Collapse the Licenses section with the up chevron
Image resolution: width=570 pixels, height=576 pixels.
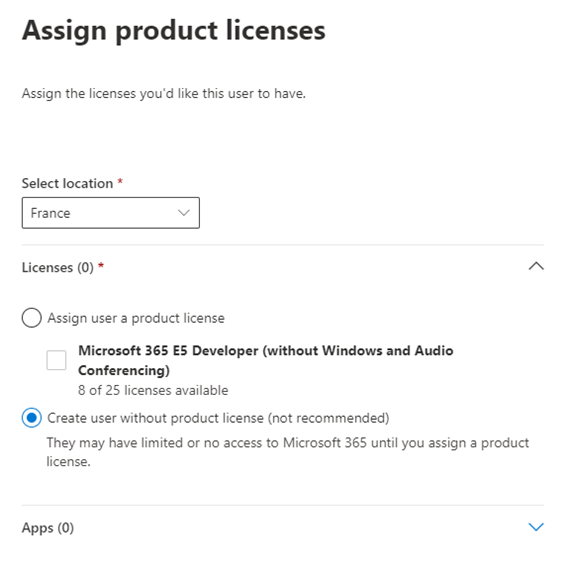536,266
